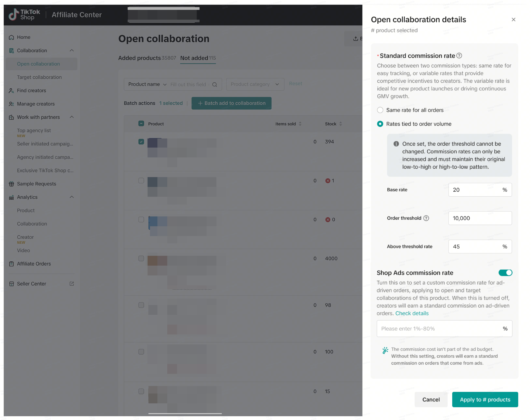This screenshot has width=531, height=420.
Task: Sort by Items sold column
Action: point(300,124)
